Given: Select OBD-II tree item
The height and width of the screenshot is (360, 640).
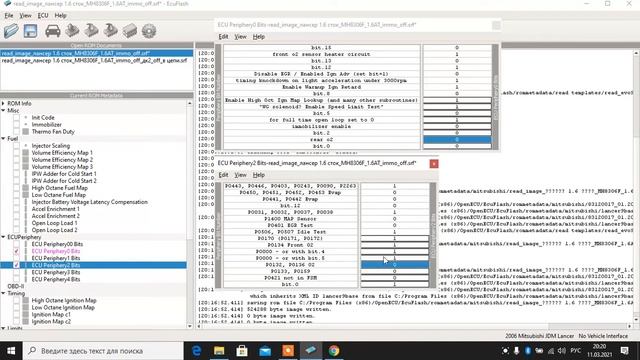Looking at the screenshot, I should tap(16, 286).
